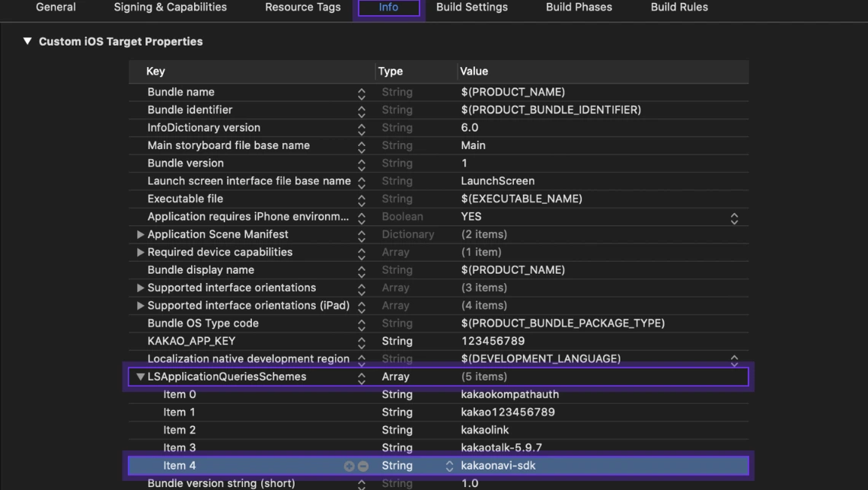This screenshot has height=490, width=868.
Task: Select InfoDictionary version value 6.0
Action: tap(470, 128)
